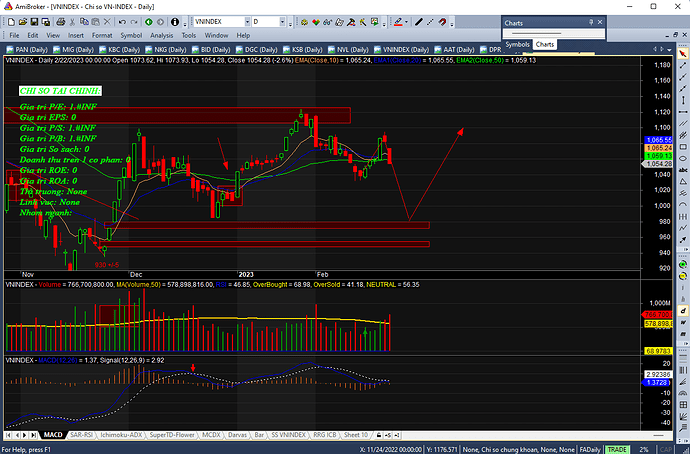Switch to the RRG ICB sheet tab
This screenshot has width=690, height=454.
click(x=325, y=435)
